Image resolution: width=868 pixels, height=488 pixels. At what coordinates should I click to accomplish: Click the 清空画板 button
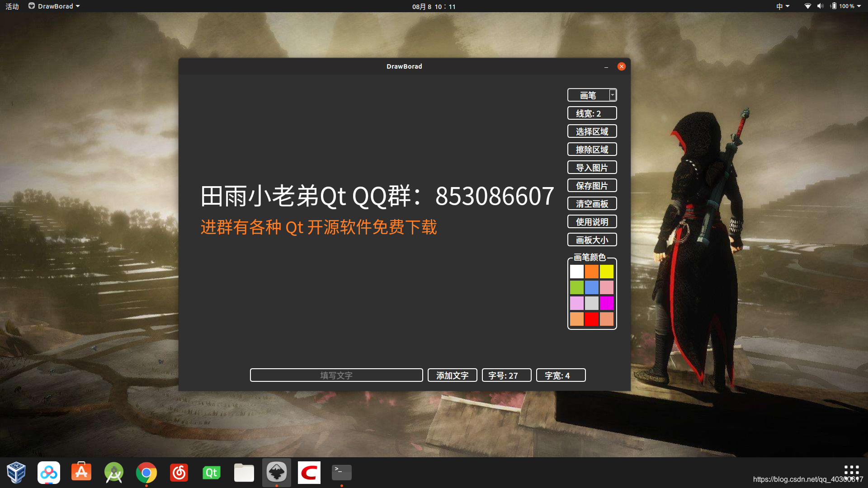[592, 203]
